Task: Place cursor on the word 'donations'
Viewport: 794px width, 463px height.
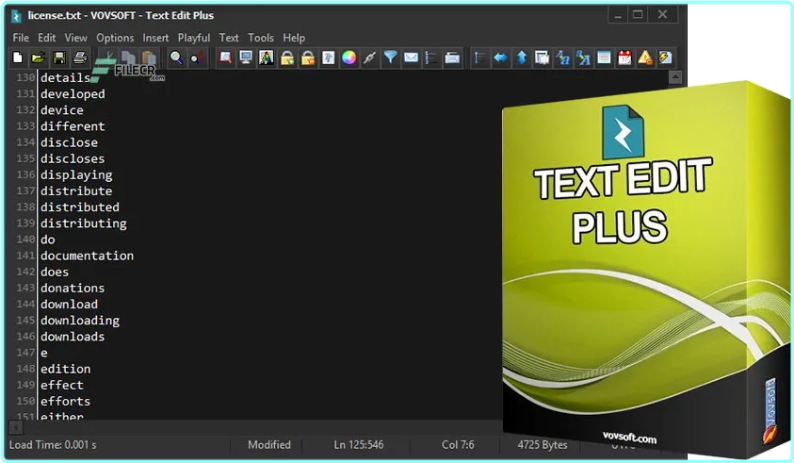Action: pyautogui.click(x=73, y=288)
